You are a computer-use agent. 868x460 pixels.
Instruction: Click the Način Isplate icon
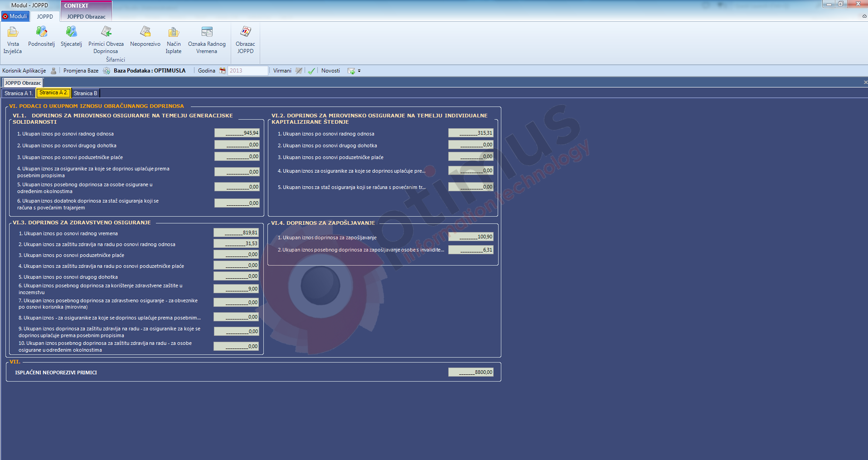[x=174, y=32]
